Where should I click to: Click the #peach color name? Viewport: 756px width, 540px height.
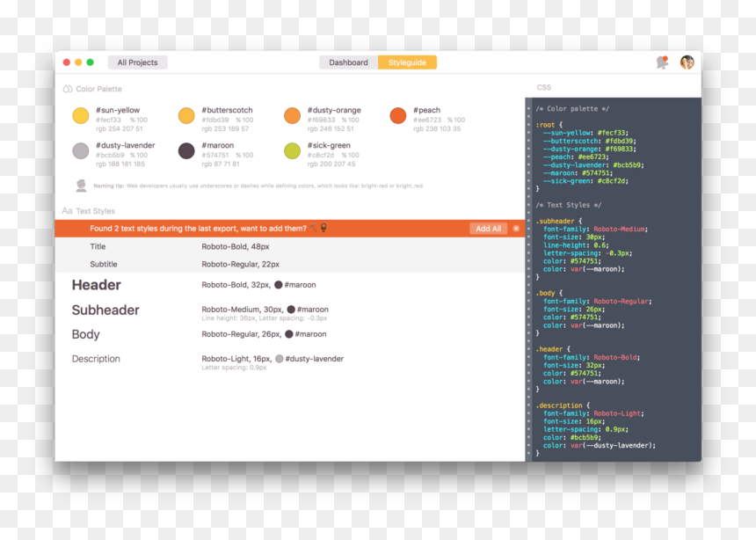[426, 110]
